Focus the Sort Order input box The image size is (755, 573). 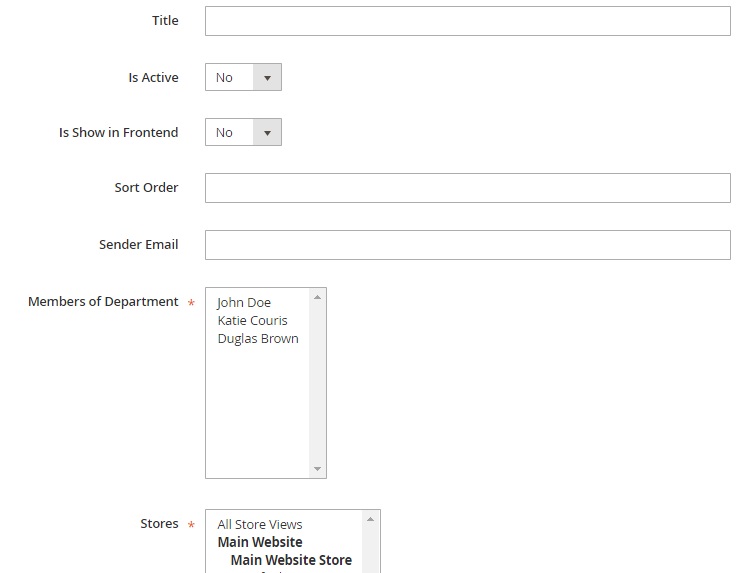click(467, 188)
